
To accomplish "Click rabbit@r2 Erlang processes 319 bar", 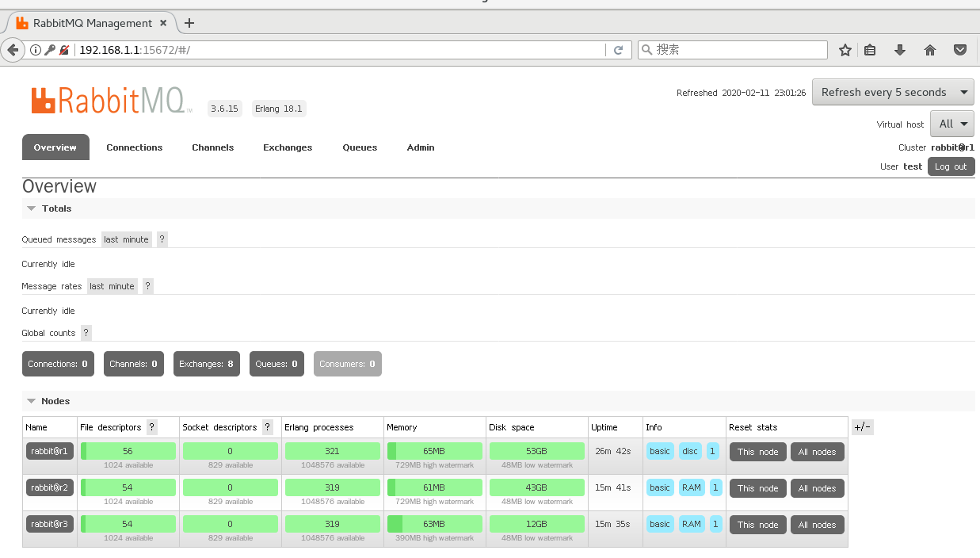I will click(x=332, y=487).
